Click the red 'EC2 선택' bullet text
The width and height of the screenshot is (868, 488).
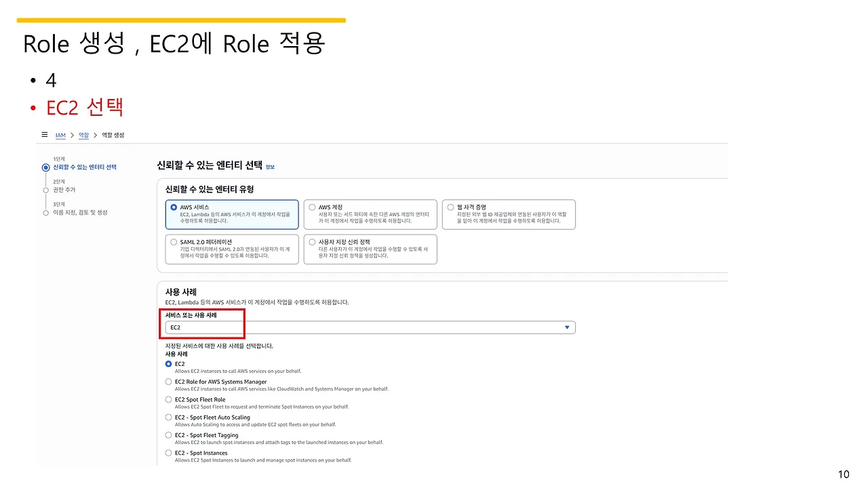pyautogui.click(x=84, y=107)
